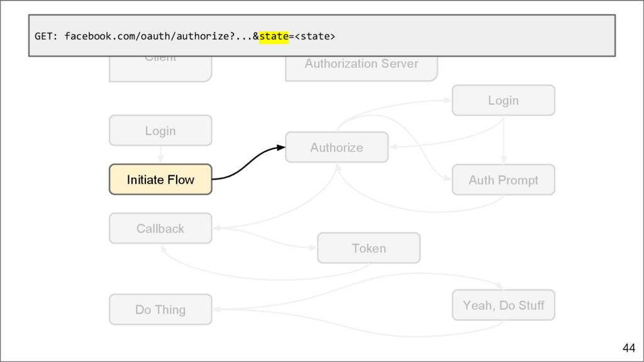644x362 pixels.
Task: Click the Callback node
Action: pos(160,228)
